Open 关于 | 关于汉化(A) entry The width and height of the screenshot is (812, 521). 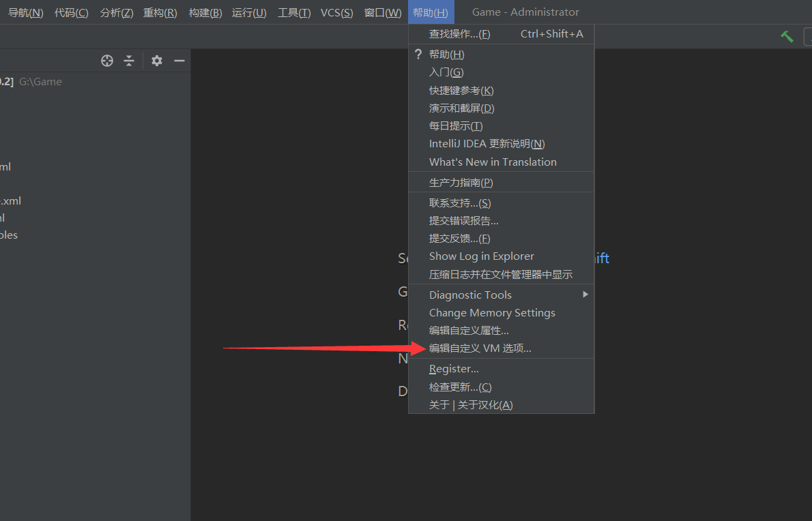click(x=502, y=404)
